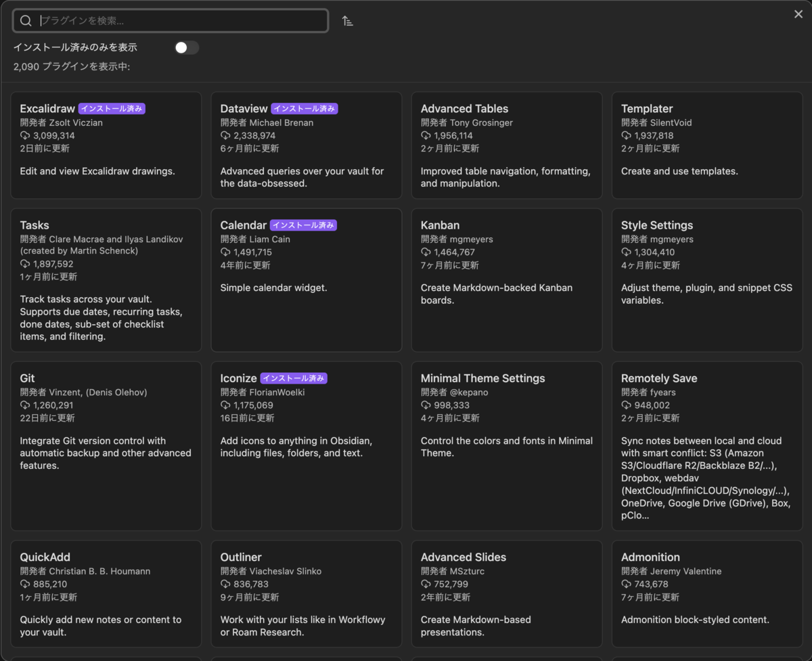Open the Excalidraw plugin card

(106, 145)
